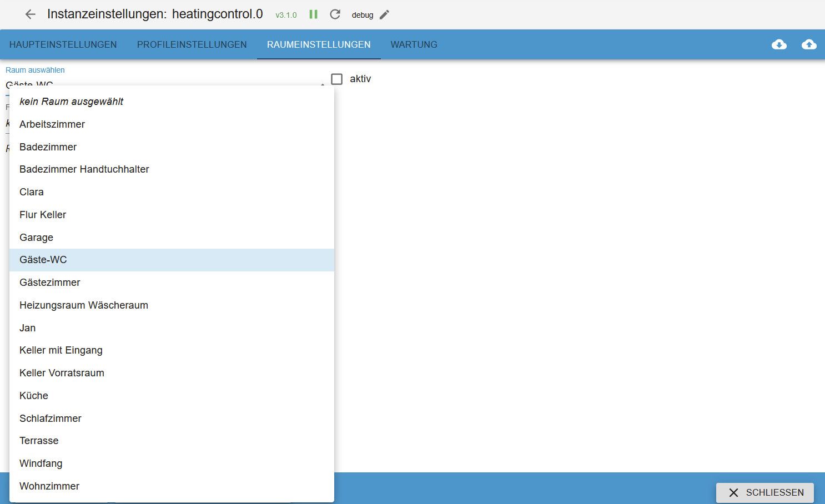This screenshot has width=825, height=504.
Task: Choose Keller Vorratsraum option
Action: (x=172, y=373)
